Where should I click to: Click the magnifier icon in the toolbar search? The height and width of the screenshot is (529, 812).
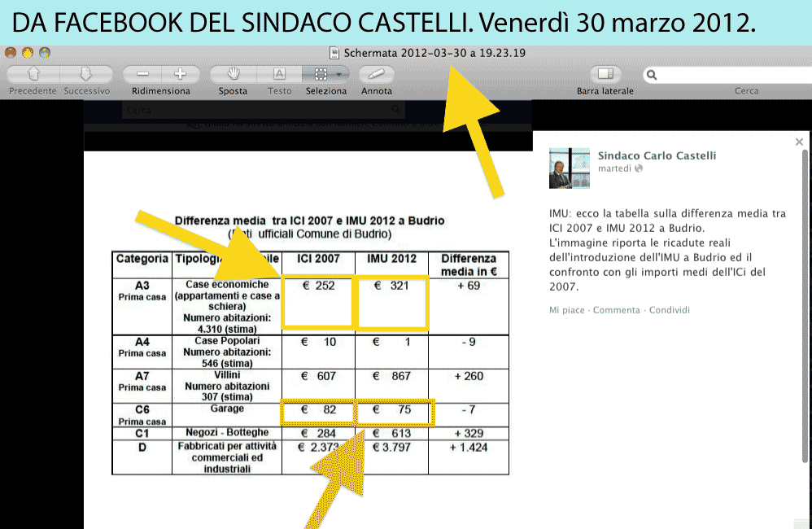coord(652,75)
